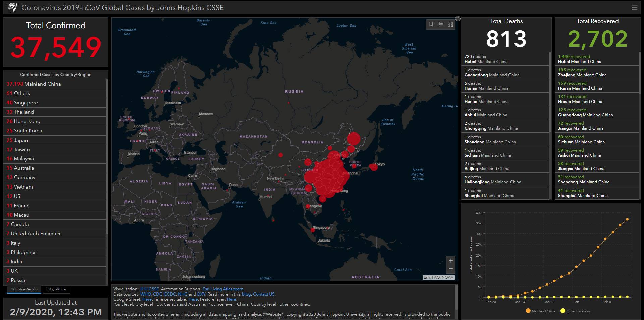Open the NHC data source link
644x320 pixels.
pyautogui.click(x=183, y=294)
